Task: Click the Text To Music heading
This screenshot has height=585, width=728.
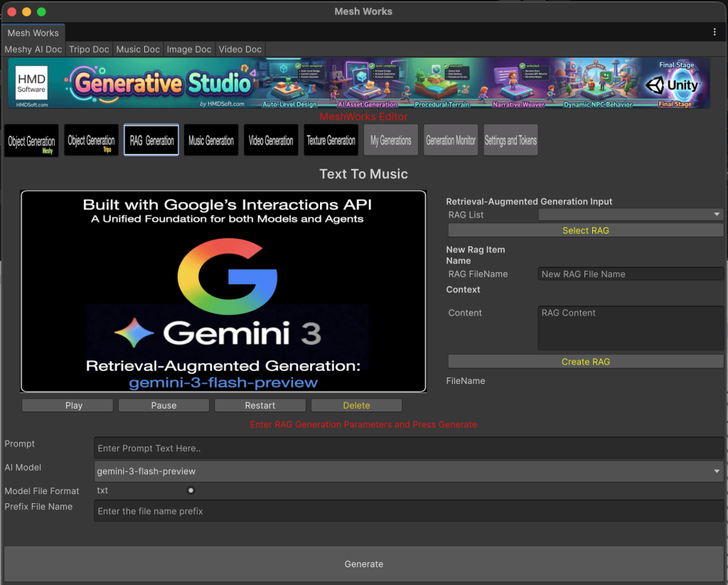Action: pyautogui.click(x=363, y=174)
